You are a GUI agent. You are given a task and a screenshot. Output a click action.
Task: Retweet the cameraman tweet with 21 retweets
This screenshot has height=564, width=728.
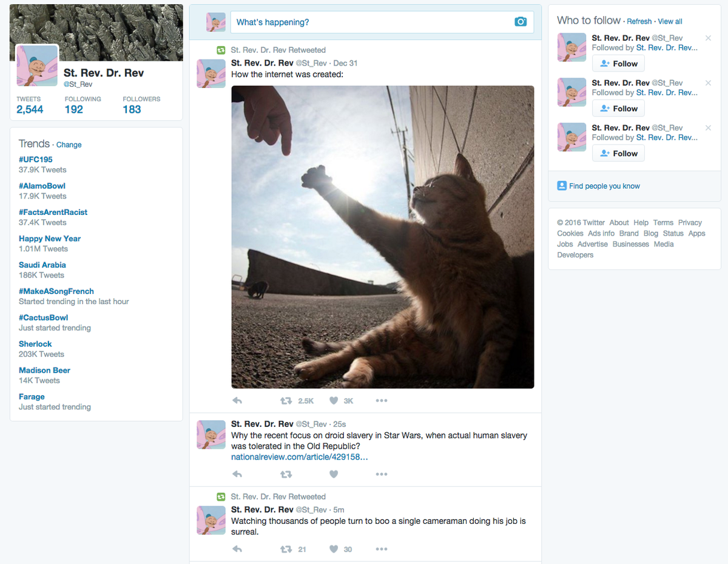click(286, 549)
